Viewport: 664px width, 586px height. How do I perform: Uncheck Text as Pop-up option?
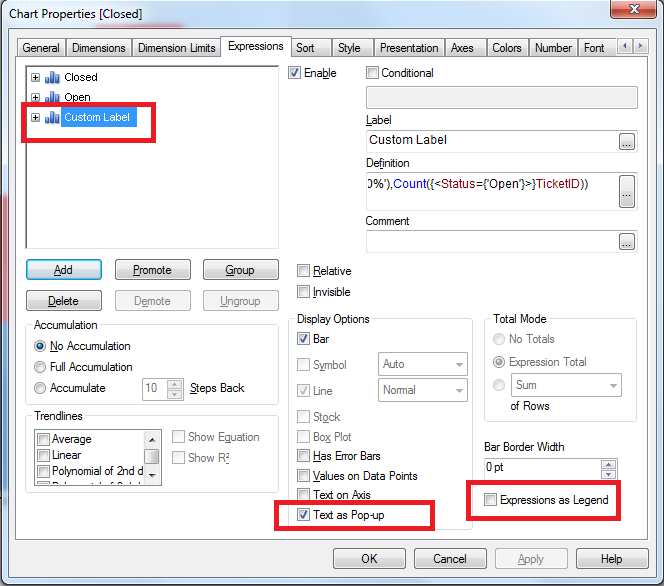[303, 515]
